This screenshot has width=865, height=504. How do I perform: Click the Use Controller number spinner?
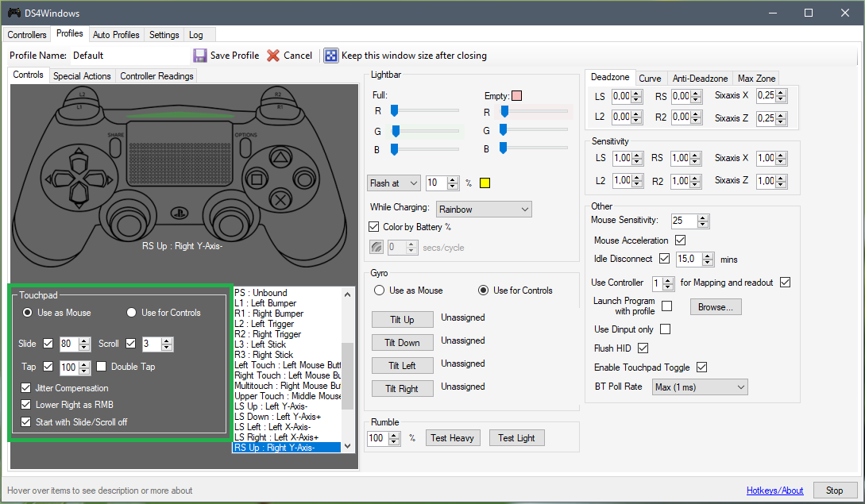tap(668, 283)
